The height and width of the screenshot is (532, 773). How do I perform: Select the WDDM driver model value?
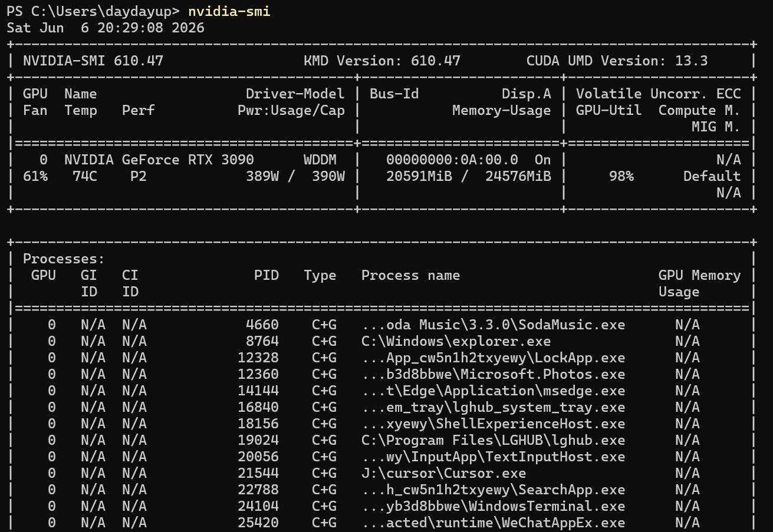[320, 160]
